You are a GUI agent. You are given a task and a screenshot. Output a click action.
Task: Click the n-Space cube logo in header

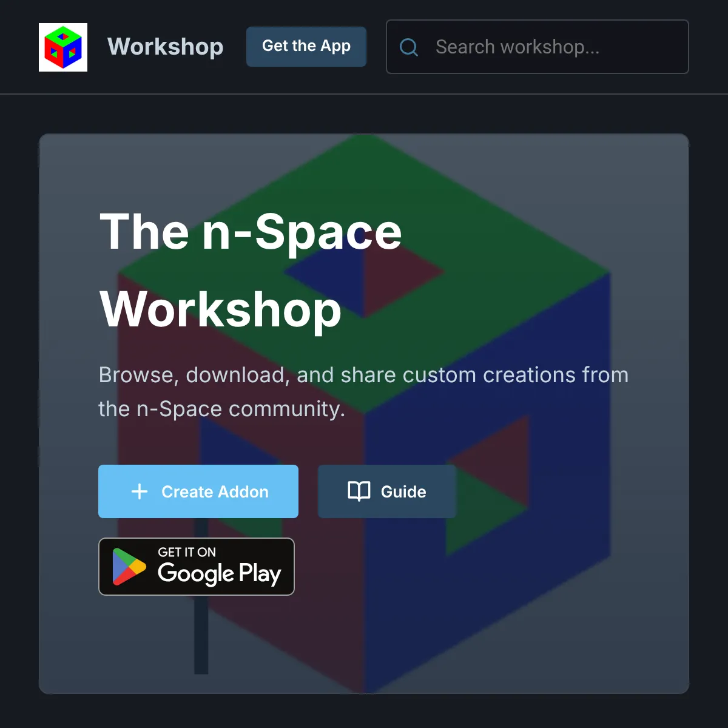[x=63, y=47]
